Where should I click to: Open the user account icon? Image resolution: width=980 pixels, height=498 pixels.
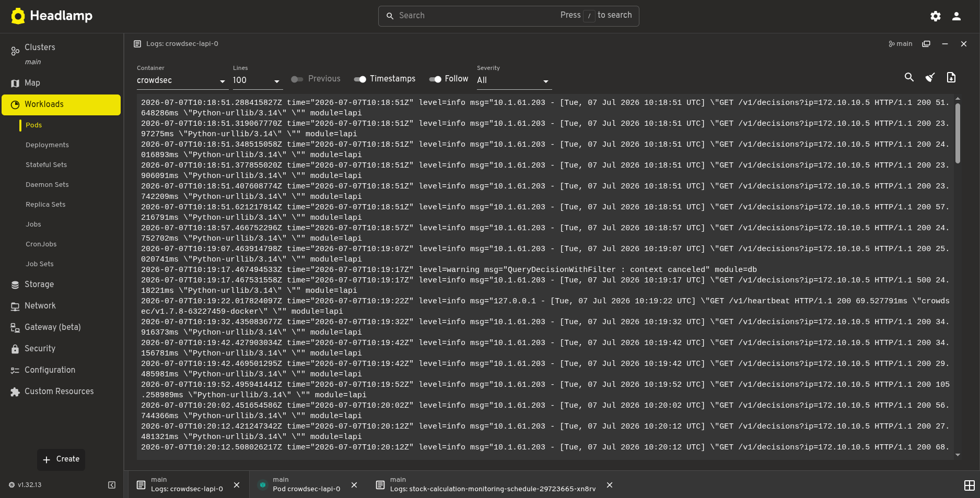(x=956, y=16)
